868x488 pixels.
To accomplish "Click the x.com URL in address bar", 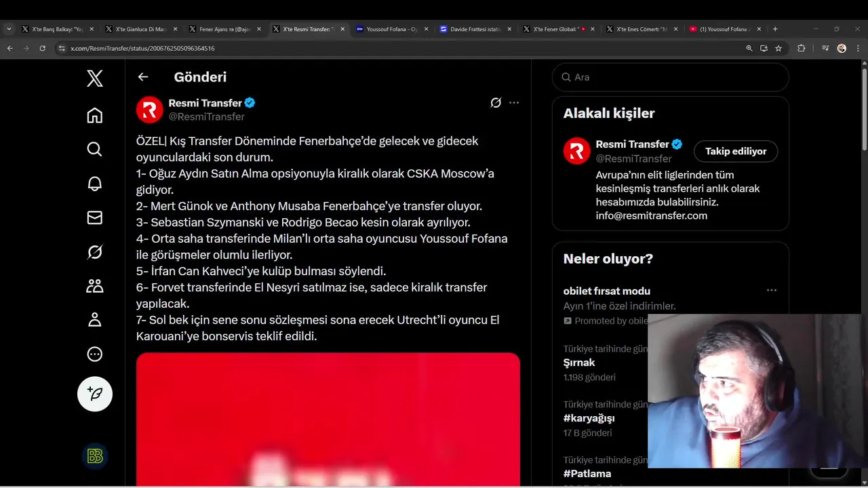I will point(142,48).
